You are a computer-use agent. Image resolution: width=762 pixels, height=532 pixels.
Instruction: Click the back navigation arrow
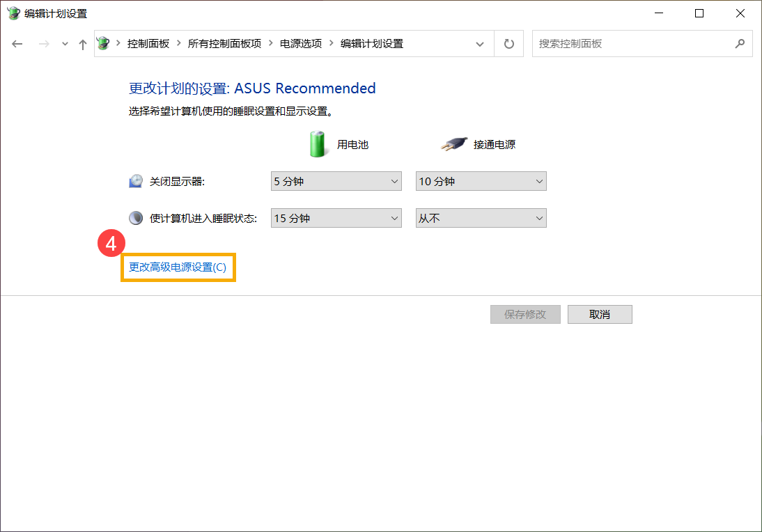coord(17,43)
